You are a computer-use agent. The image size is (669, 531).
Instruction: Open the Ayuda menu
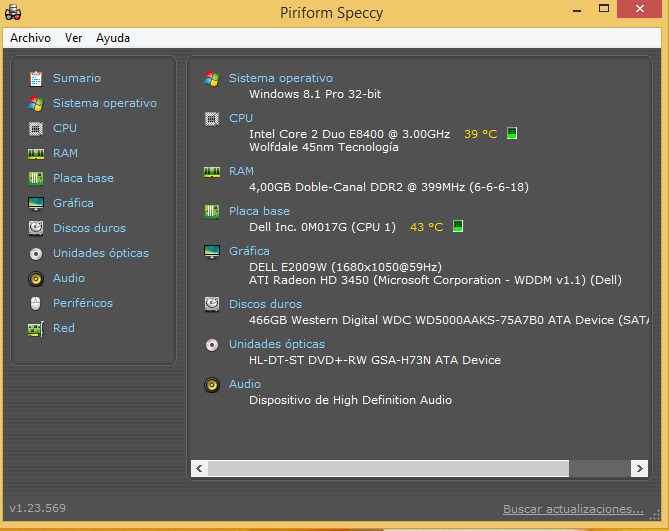[x=113, y=38]
